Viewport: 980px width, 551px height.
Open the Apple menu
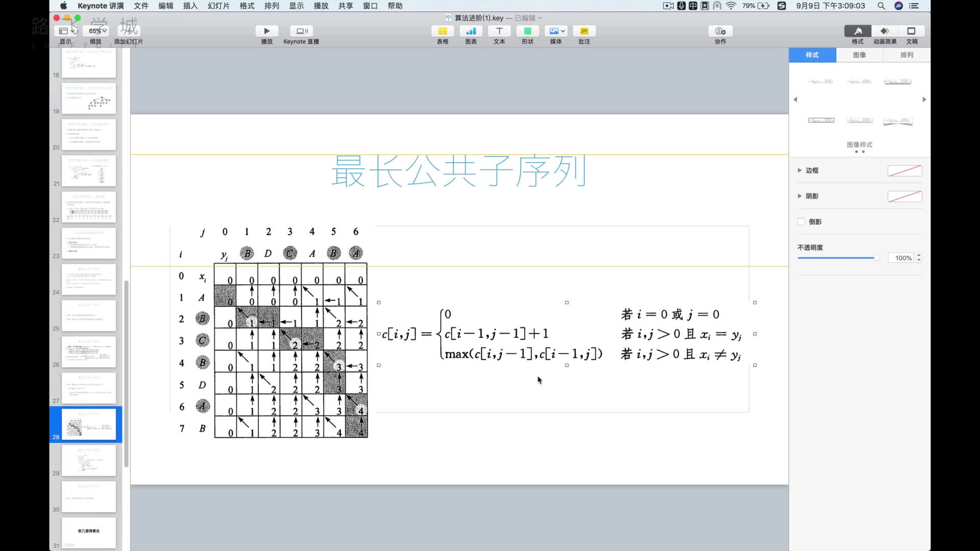click(64, 6)
